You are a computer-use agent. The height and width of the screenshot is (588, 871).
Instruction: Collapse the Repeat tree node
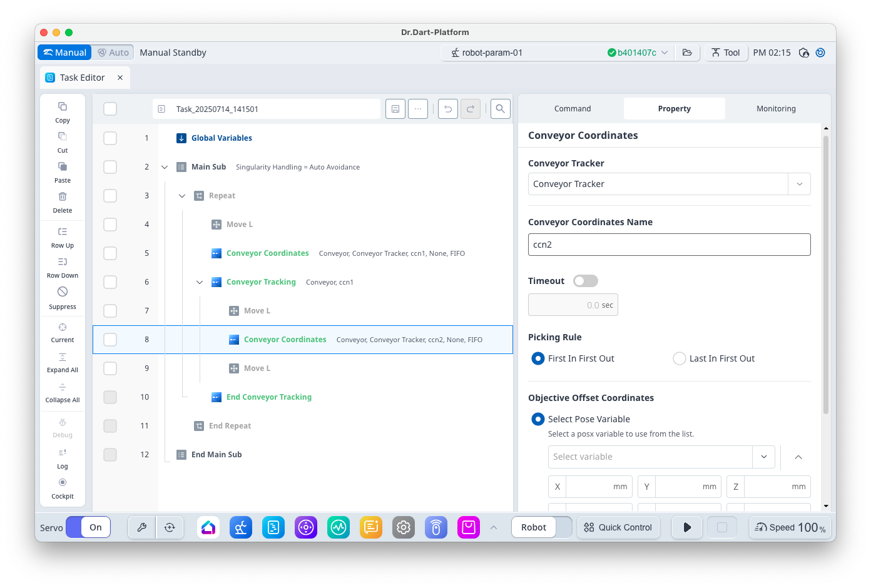(x=182, y=196)
